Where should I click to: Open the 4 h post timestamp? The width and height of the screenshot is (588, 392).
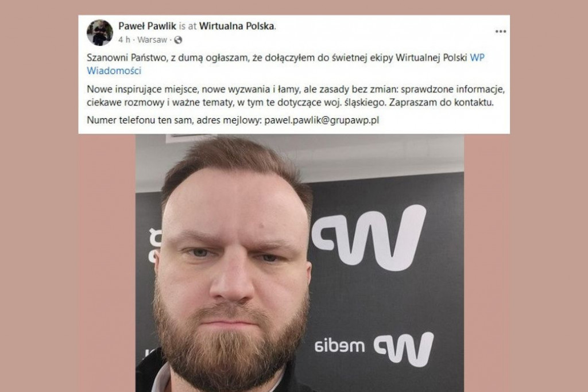(x=124, y=40)
